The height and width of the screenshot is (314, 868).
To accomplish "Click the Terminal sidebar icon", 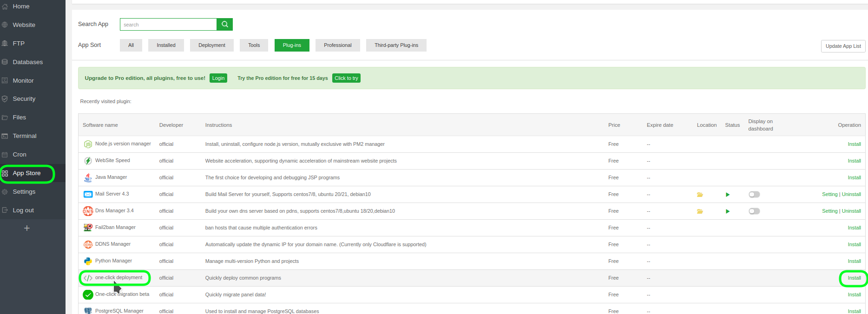I will point(5,136).
